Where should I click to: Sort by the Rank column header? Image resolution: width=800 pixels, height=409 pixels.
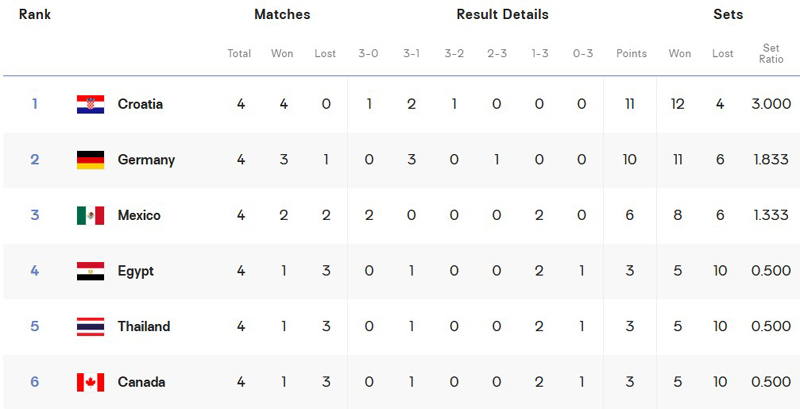[35, 14]
